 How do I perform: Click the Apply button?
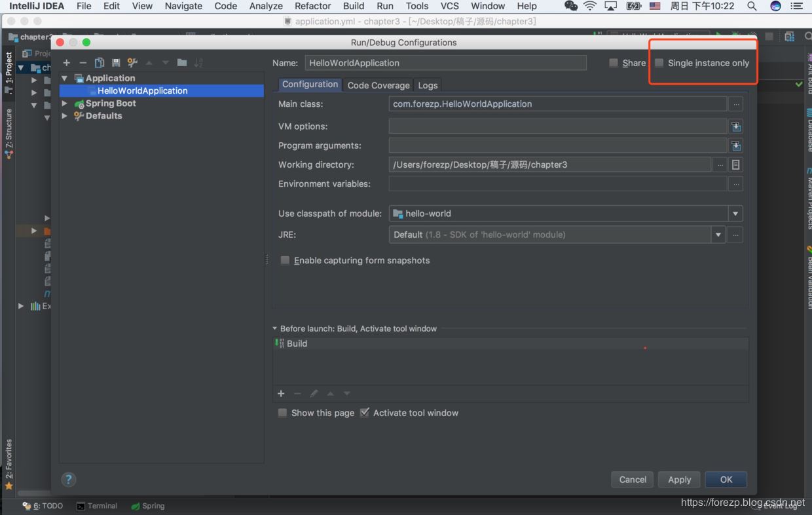point(679,480)
